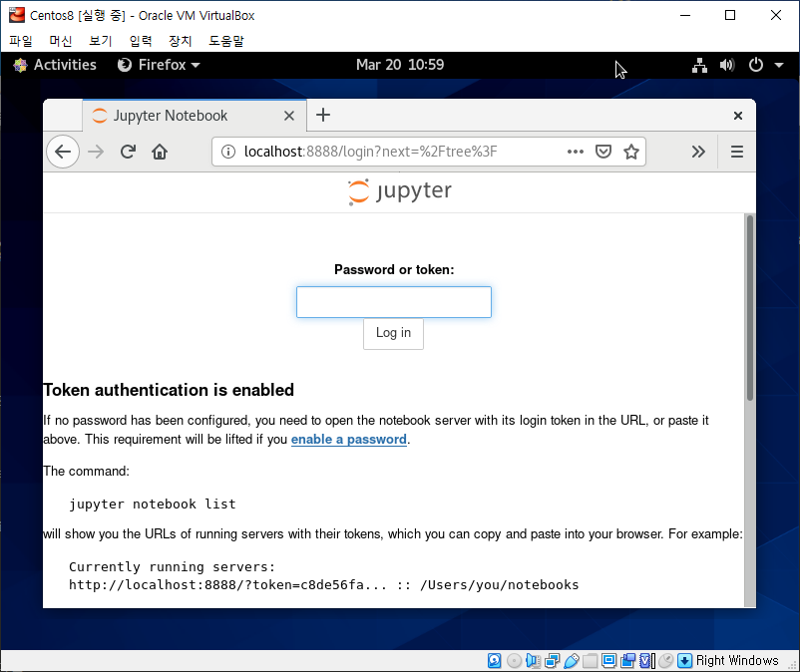Click the Right Windows host key label

tap(737, 661)
